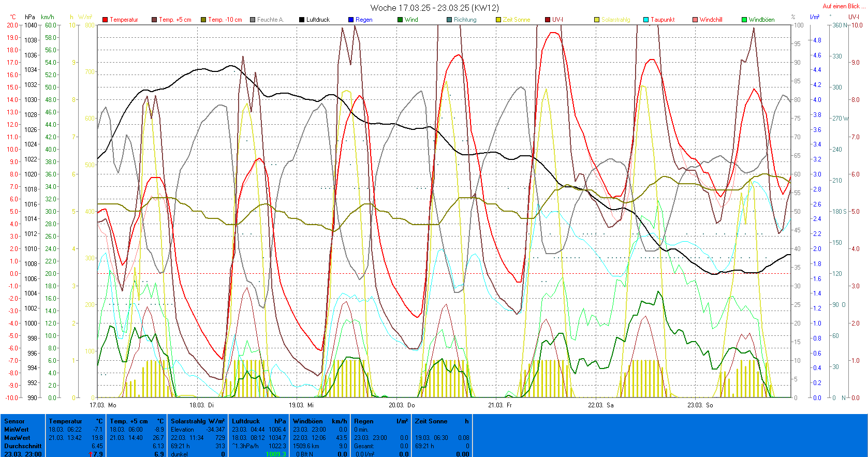The image size is (868, 457).
Task: Click the 'km/h' axis unit label
Action: click(48, 17)
